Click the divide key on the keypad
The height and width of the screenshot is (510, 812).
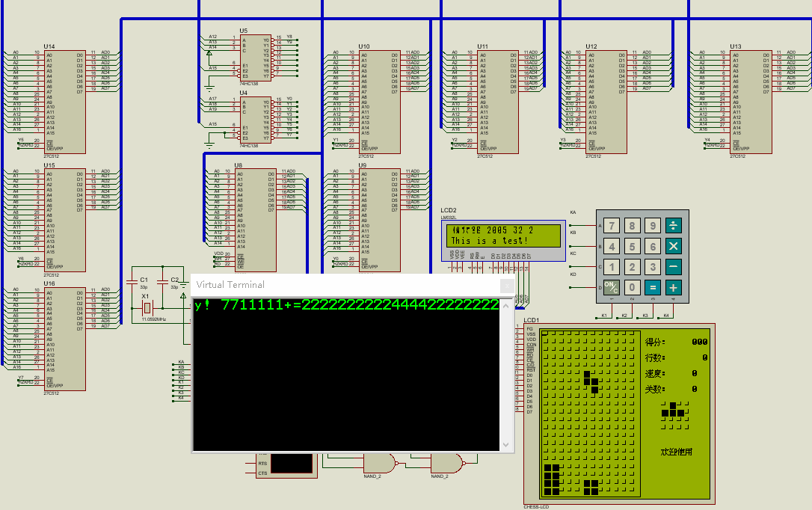click(673, 226)
